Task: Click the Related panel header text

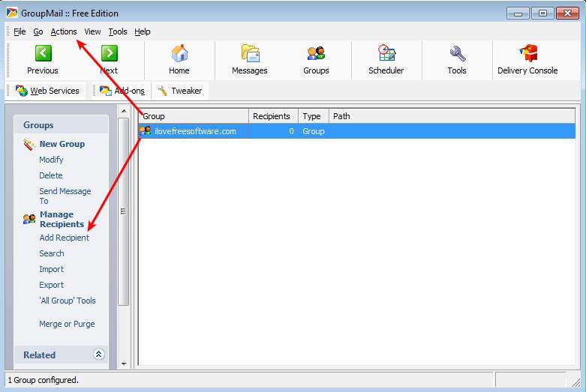Action: [x=39, y=355]
